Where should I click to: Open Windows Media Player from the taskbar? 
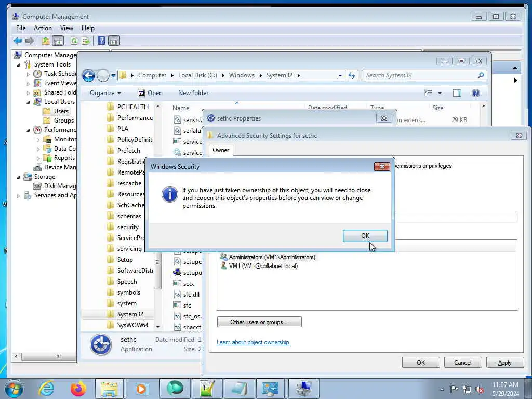(x=141, y=389)
